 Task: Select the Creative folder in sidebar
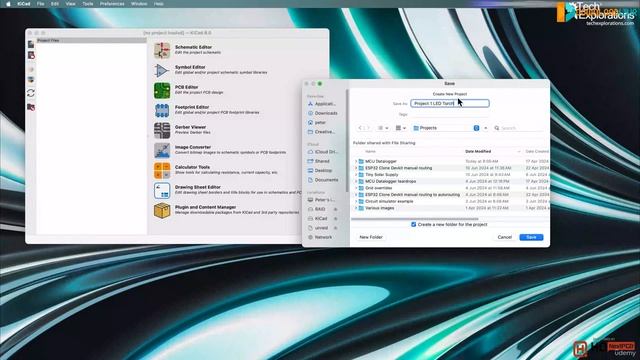tap(322, 132)
